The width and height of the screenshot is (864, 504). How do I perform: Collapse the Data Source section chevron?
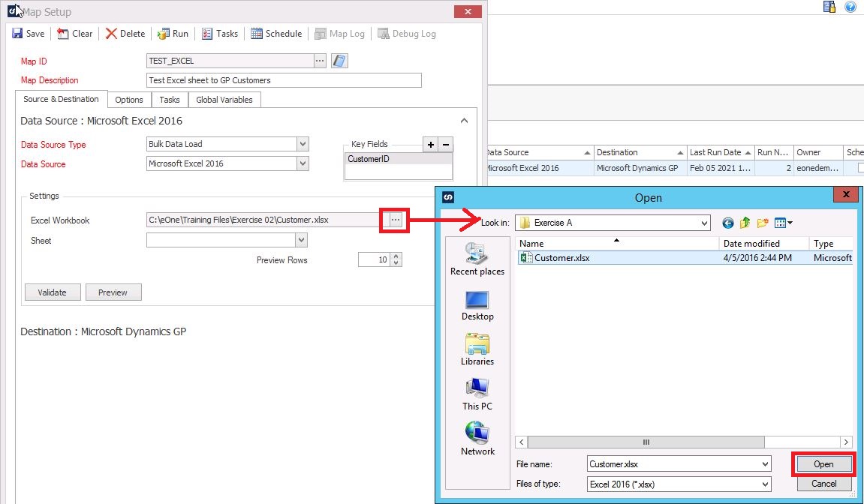464,121
